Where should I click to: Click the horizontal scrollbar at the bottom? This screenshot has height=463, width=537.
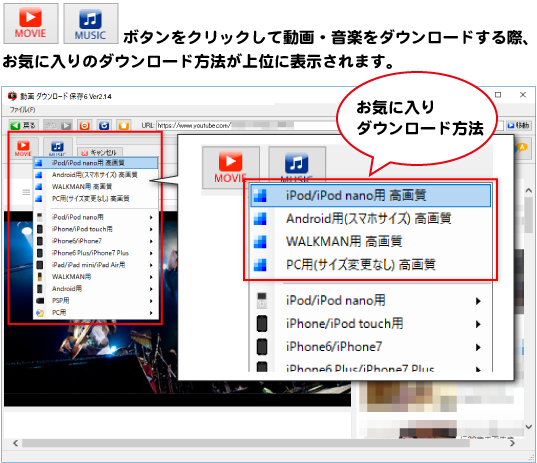(264, 443)
